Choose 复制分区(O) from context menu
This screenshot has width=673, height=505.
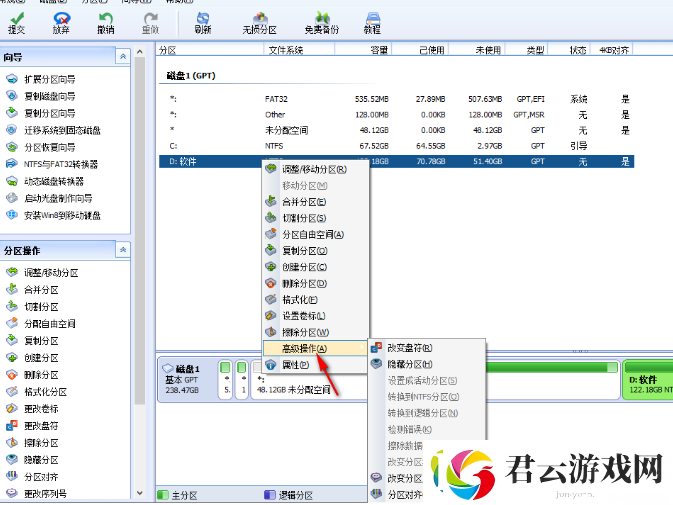click(315, 251)
